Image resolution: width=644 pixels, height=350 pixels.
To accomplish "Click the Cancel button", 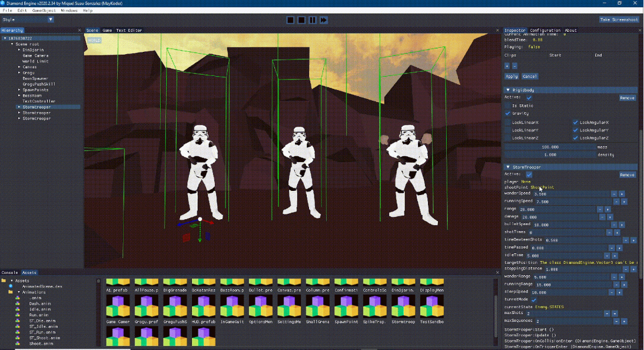I will coord(530,77).
